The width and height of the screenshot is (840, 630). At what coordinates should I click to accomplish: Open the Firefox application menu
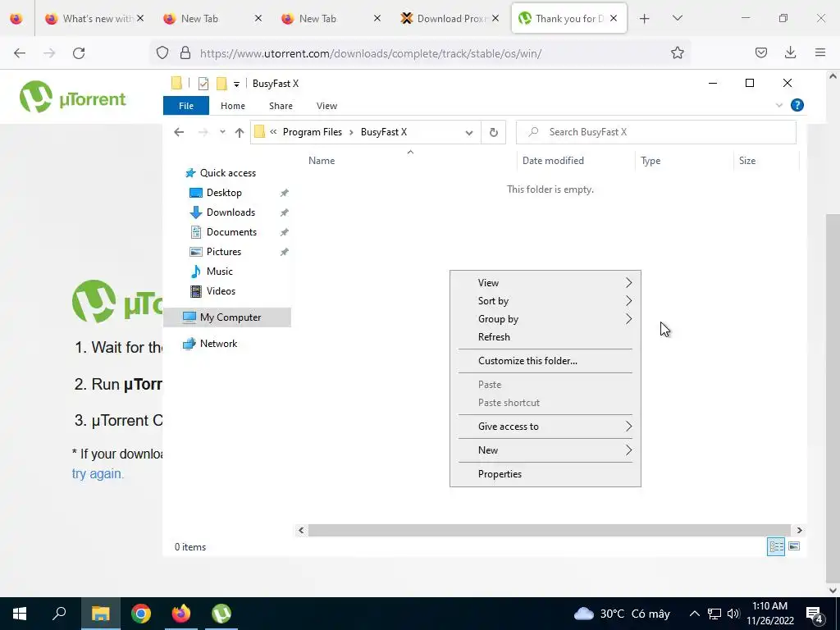(819, 52)
